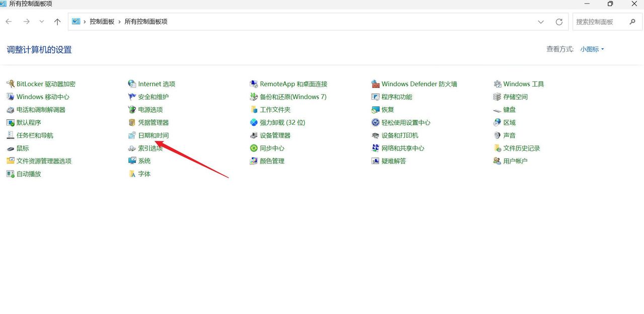The height and width of the screenshot is (314, 644).
Task: Open the 电源选项 icon
Action: [x=132, y=110]
